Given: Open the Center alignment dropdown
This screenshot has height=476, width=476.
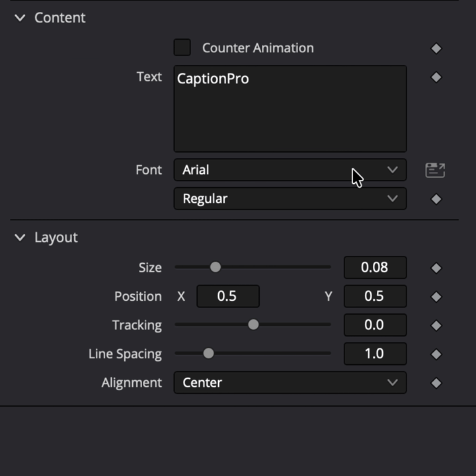Looking at the screenshot, I should (x=290, y=383).
